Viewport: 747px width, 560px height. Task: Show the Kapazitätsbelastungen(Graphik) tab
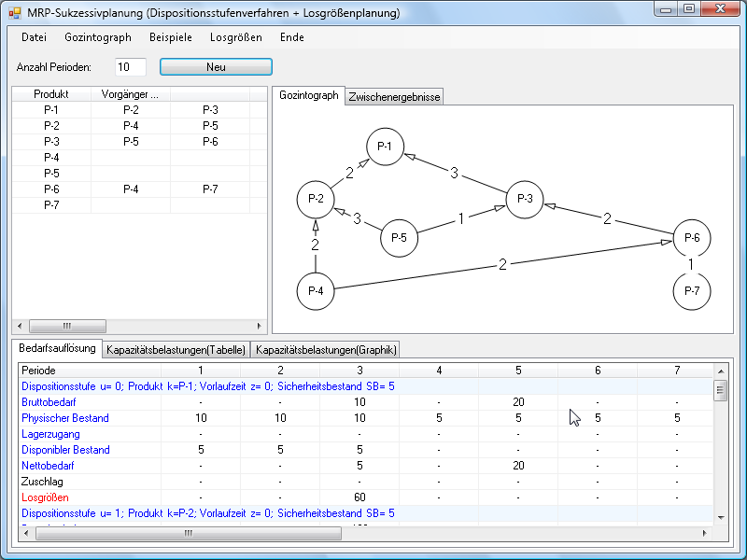(326, 350)
